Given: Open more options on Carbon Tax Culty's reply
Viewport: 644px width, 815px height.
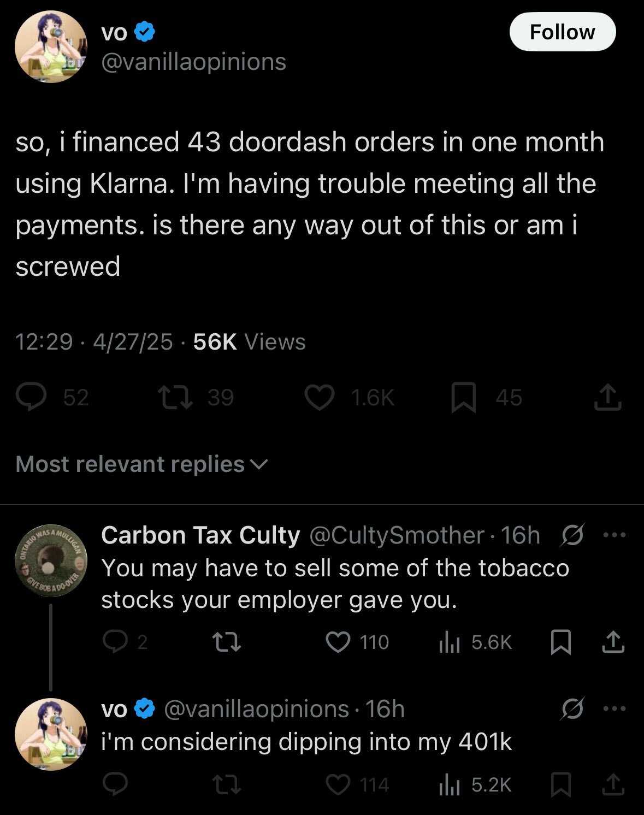Looking at the screenshot, I should pyautogui.click(x=614, y=535).
